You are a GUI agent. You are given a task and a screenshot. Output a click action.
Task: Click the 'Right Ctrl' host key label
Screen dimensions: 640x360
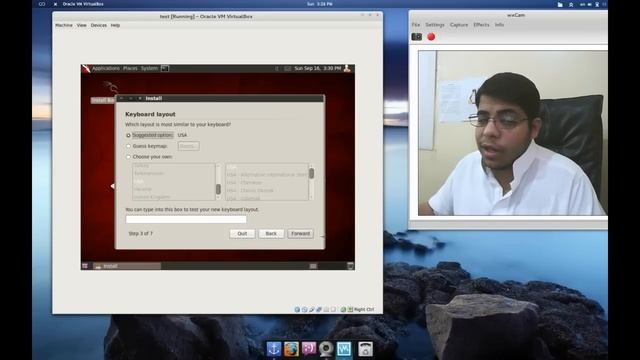click(x=364, y=309)
